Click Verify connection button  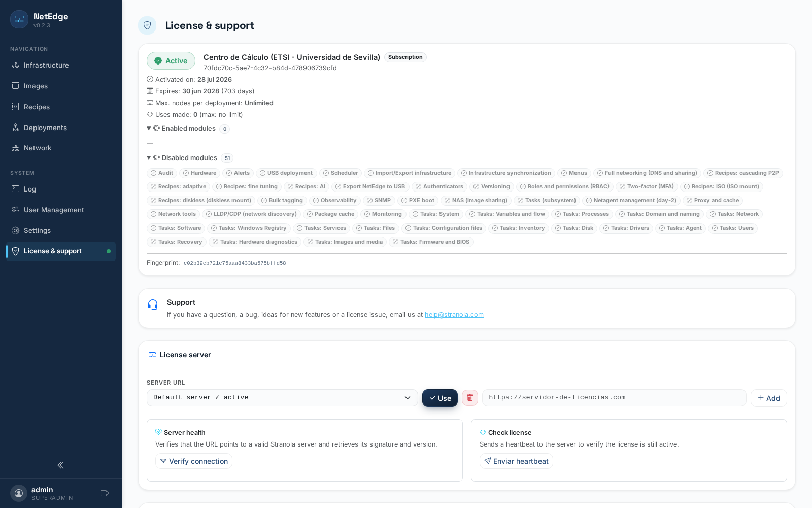click(194, 461)
